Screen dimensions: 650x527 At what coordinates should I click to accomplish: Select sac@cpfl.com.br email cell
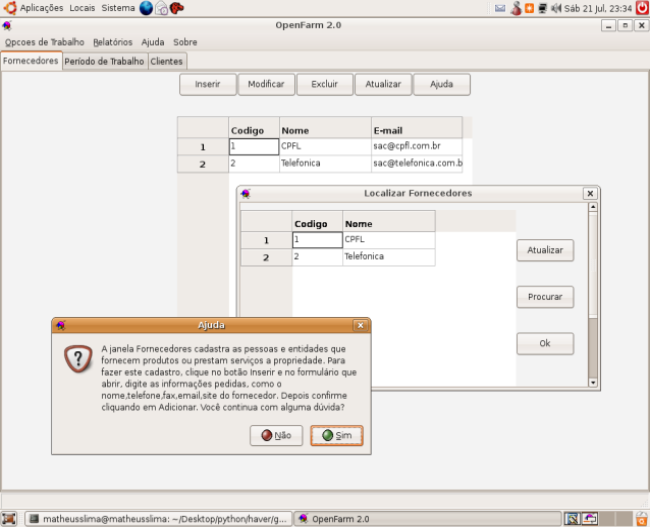(417, 146)
